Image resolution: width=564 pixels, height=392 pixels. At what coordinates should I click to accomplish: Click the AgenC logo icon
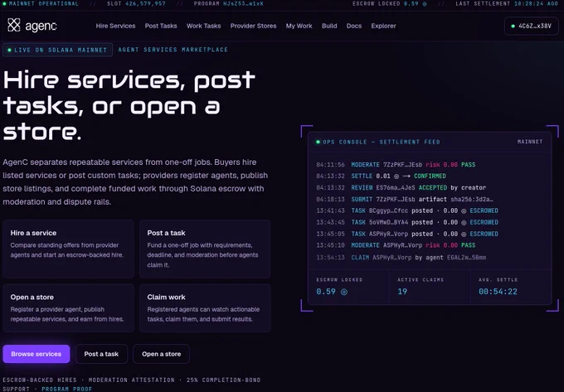click(x=14, y=25)
